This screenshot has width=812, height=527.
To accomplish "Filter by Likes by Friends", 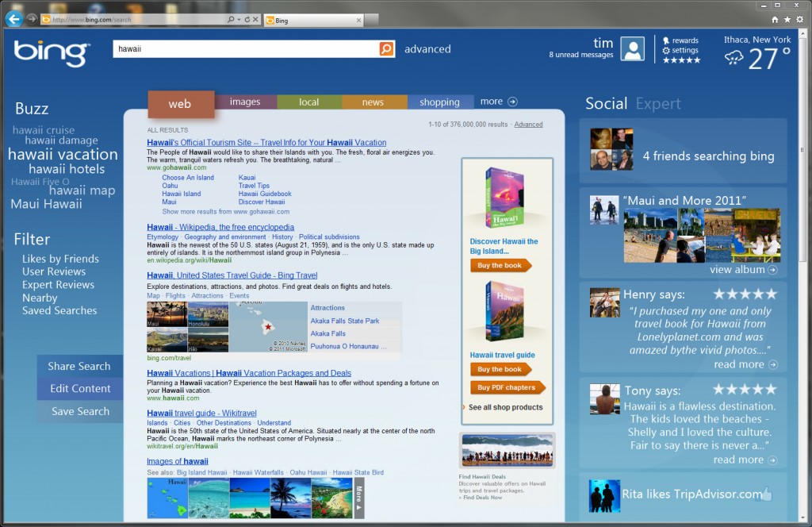I will 60,259.
